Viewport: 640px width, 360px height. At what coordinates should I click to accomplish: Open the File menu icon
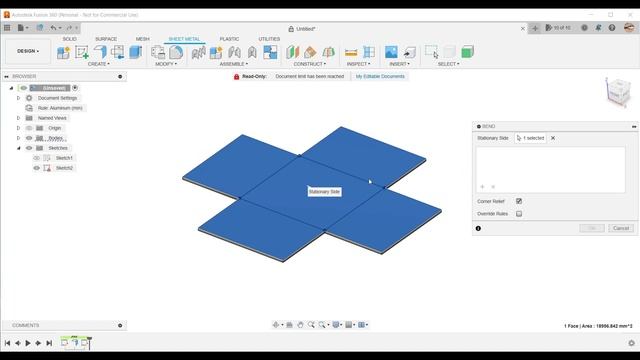pyautogui.click(x=22, y=28)
